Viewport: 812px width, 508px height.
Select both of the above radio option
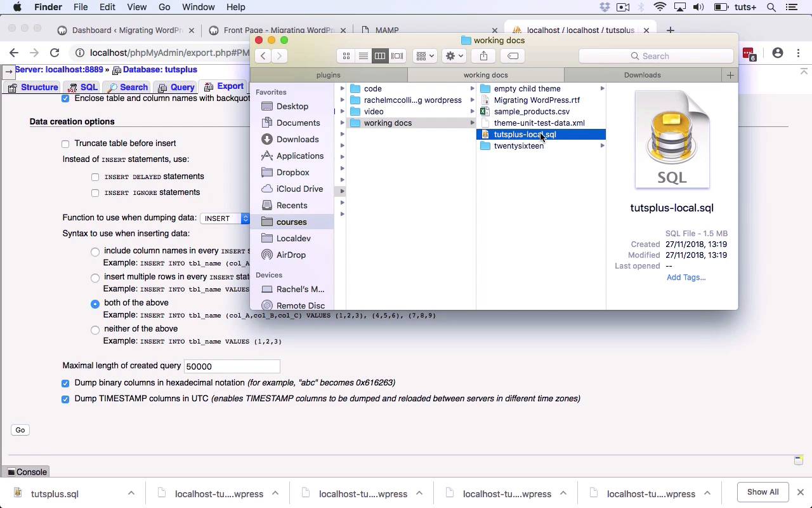tap(95, 304)
